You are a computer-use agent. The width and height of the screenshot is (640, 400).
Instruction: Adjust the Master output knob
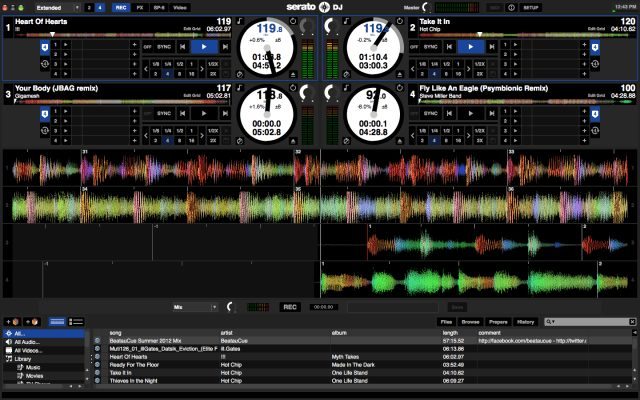click(x=426, y=7)
